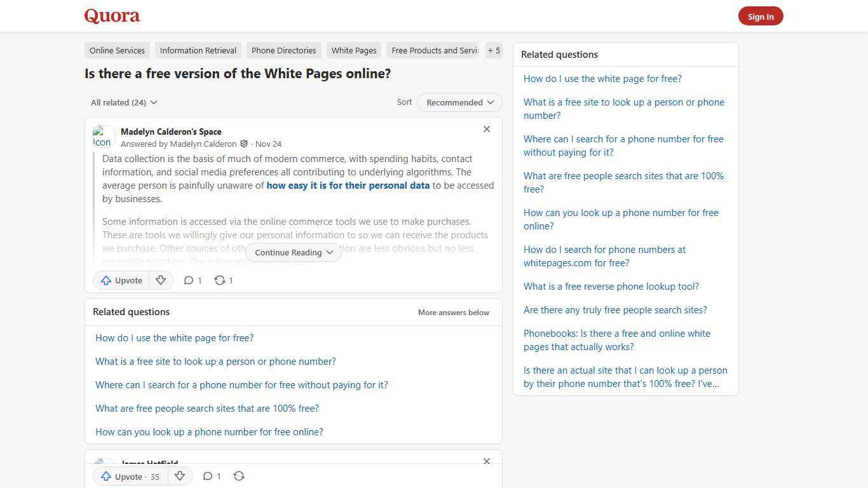Screen dimensions: 868x488
Task: Open comments on James Hatfield's answer
Action: tap(211, 476)
